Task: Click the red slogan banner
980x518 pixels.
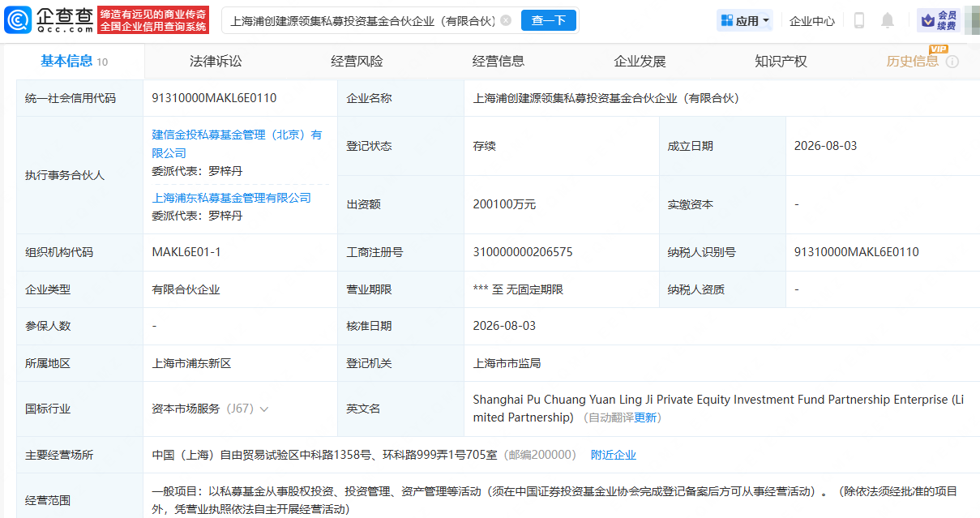Action: [x=153, y=20]
